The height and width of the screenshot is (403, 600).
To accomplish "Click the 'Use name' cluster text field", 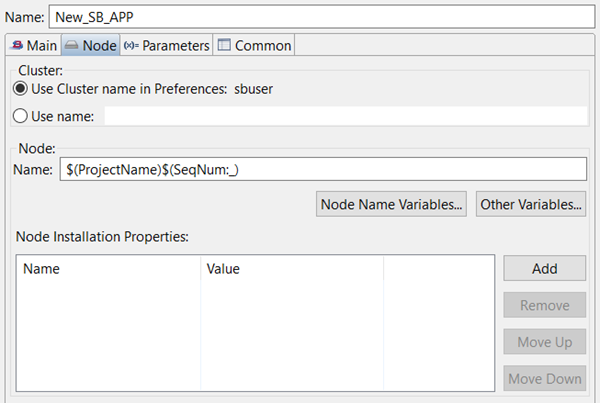I will tap(345, 116).
